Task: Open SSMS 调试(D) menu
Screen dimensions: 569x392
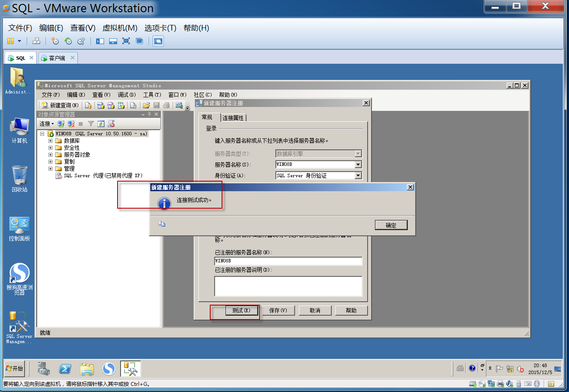Action: pyautogui.click(x=127, y=95)
